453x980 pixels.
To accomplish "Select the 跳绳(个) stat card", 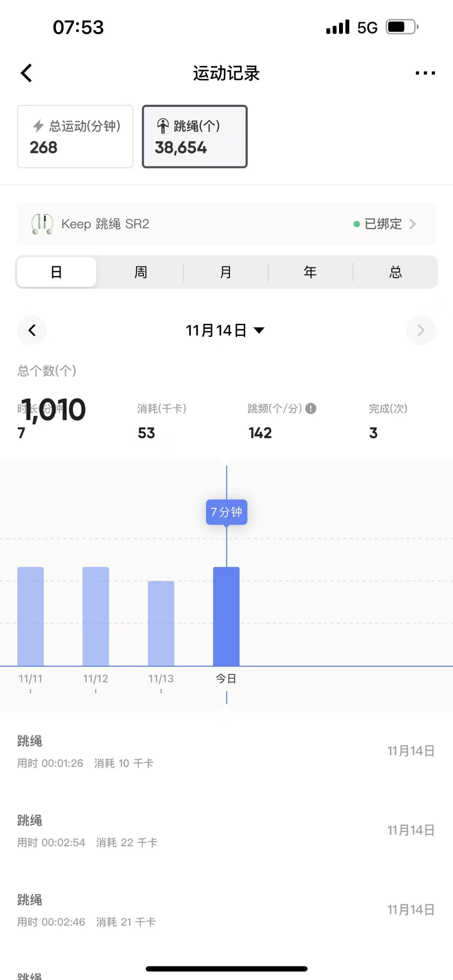I will [194, 136].
